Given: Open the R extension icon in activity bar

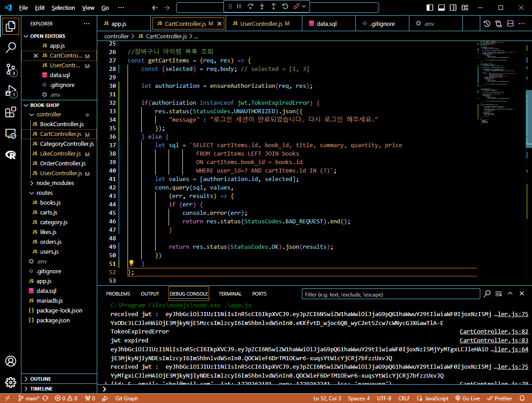Looking at the screenshot, I should point(11,155).
